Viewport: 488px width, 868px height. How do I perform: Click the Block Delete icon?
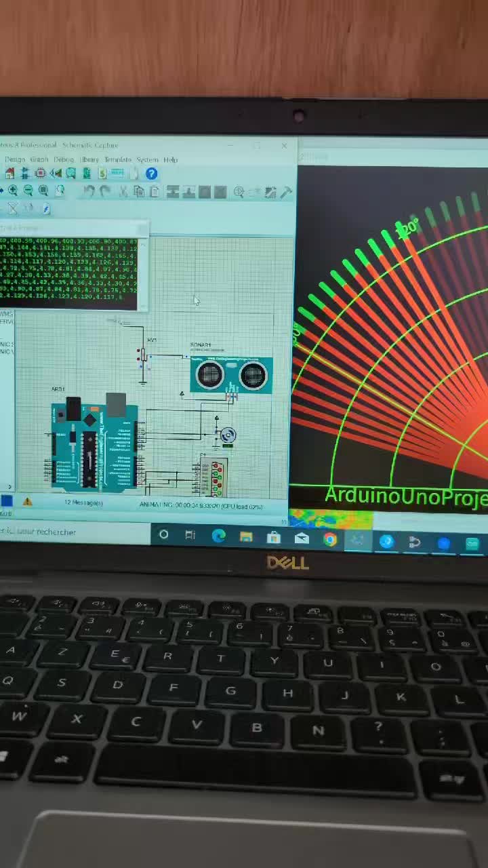click(221, 192)
